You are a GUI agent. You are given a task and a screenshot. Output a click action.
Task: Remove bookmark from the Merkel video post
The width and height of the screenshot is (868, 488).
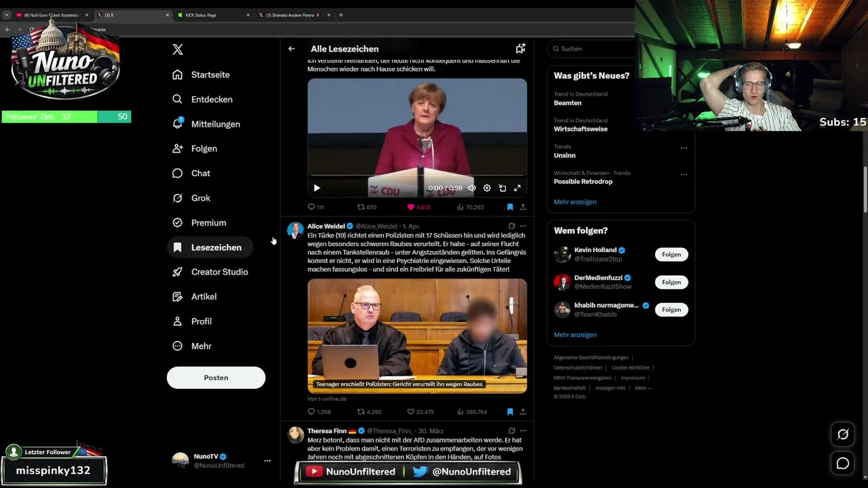(x=510, y=207)
